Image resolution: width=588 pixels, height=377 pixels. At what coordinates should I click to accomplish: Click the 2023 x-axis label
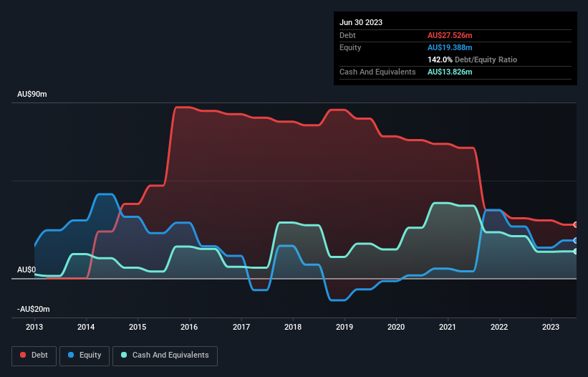[551, 327]
